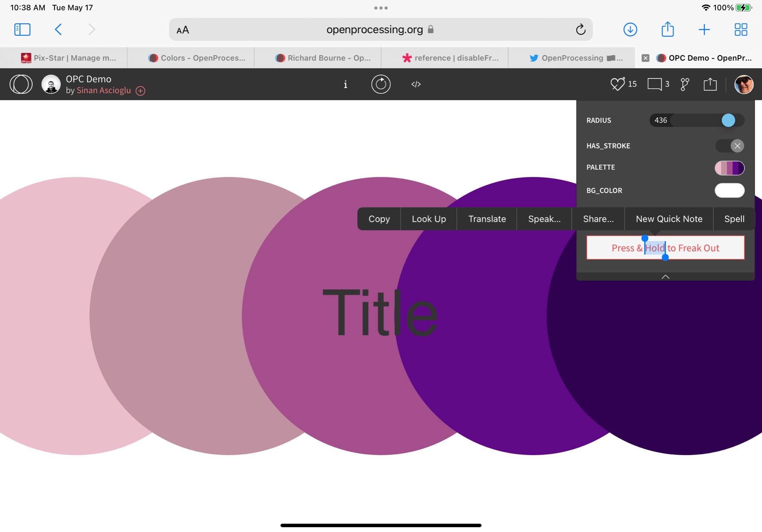Share the sketch via the share arrow icon

point(710,84)
